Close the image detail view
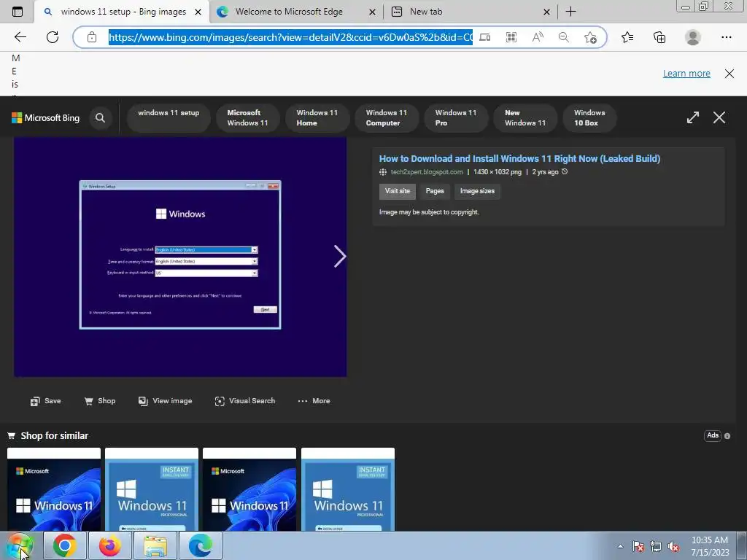The width and height of the screenshot is (747, 560). (x=719, y=117)
